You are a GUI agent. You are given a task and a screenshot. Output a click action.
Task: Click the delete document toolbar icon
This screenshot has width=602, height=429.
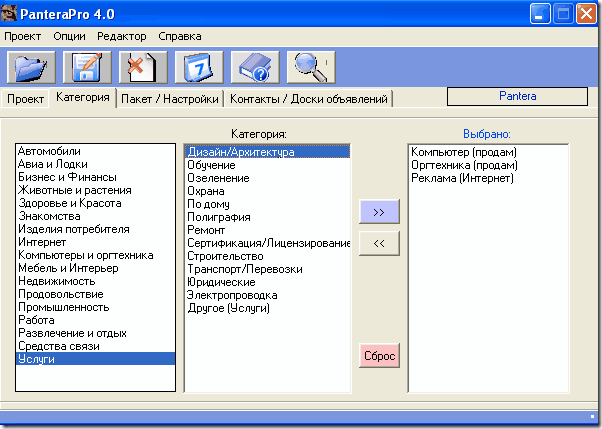click(143, 67)
